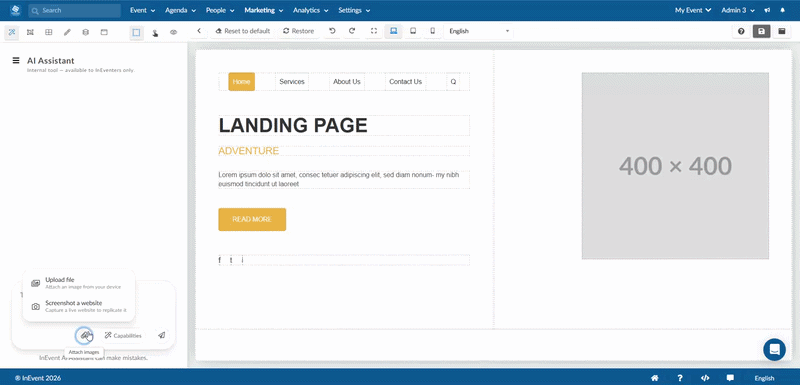Click the Facebook f social icon
This screenshot has height=385, width=800.
pyautogui.click(x=220, y=261)
